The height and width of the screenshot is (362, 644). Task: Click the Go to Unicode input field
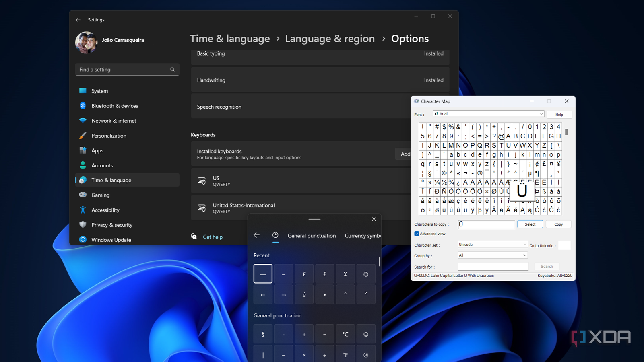[564, 245]
